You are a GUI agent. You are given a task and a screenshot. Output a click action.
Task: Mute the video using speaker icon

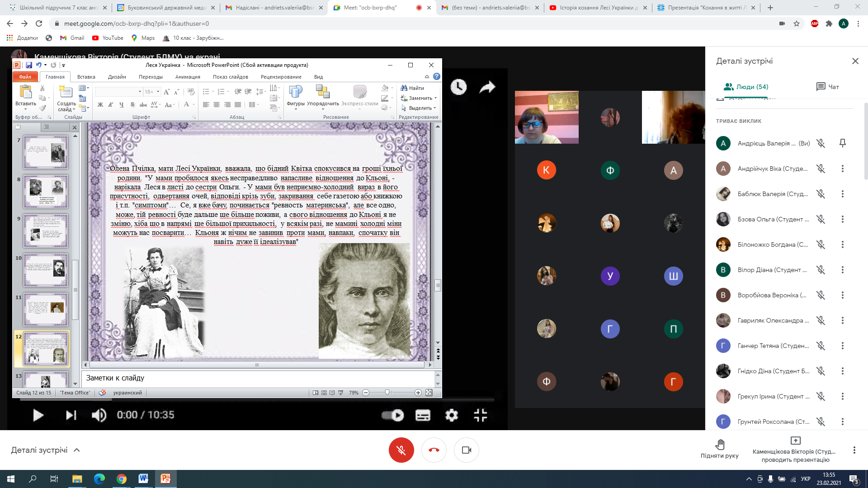click(99, 415)
